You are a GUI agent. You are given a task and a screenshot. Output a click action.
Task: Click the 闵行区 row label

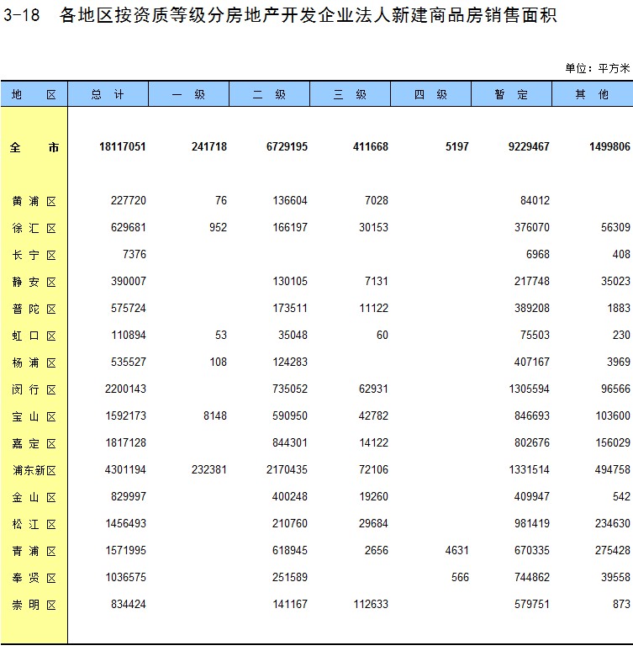[34, 389]
